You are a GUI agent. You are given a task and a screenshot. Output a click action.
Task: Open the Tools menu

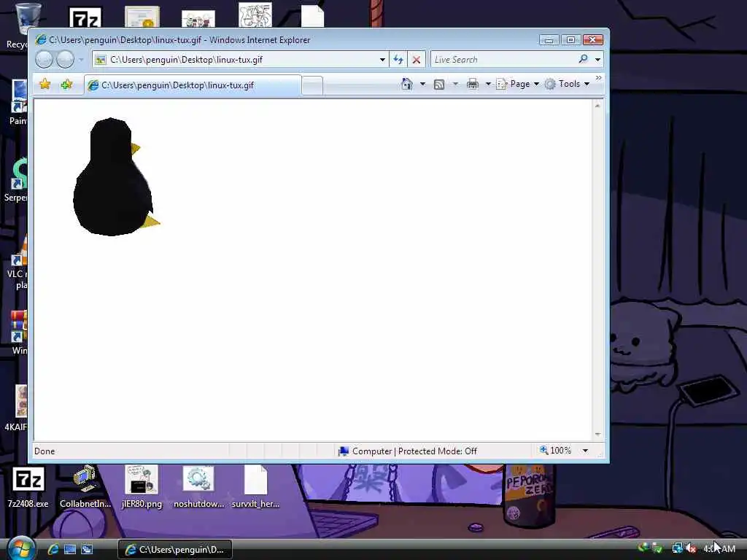[x=567, y=84]
